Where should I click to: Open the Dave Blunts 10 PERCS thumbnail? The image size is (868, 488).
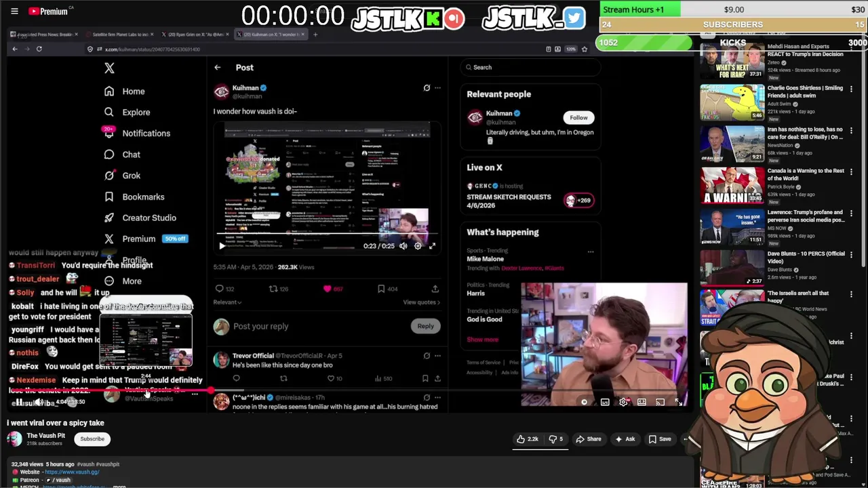tap(732, 268)
